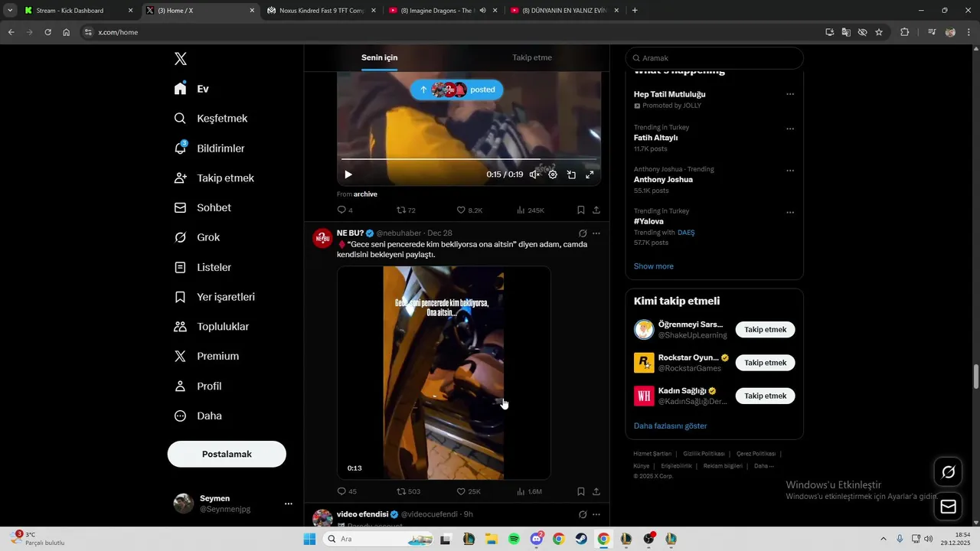Open floating messages envelope button
Viewport: 980px width, 551px height.
coord(948,507)
